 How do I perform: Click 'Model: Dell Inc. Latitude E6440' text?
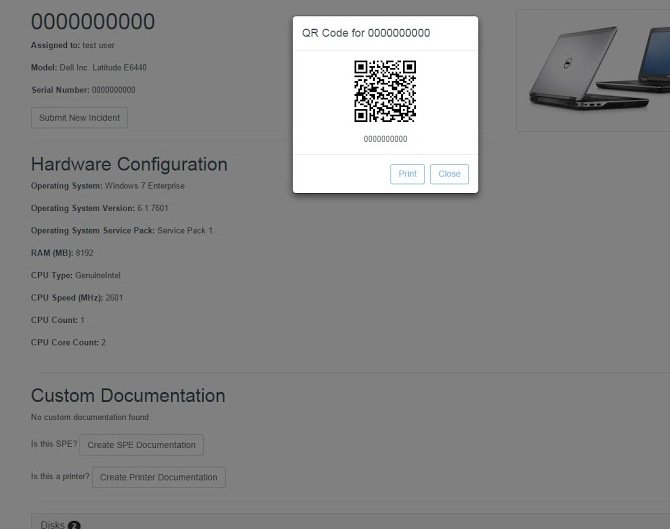click(x=89, y=68)
